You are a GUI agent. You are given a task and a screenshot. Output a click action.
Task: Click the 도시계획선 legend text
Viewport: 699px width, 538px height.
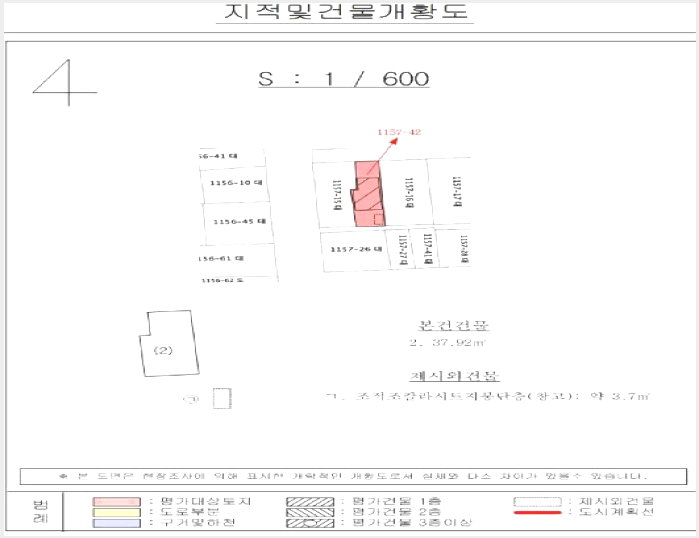click(616, 512)
